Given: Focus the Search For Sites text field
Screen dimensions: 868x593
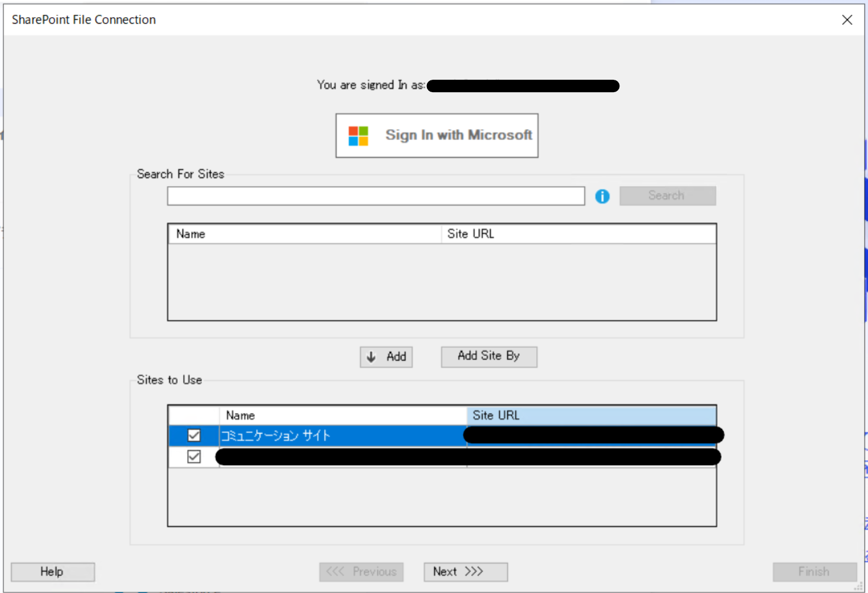Looking at the screenshot, I should pos(376,196).
